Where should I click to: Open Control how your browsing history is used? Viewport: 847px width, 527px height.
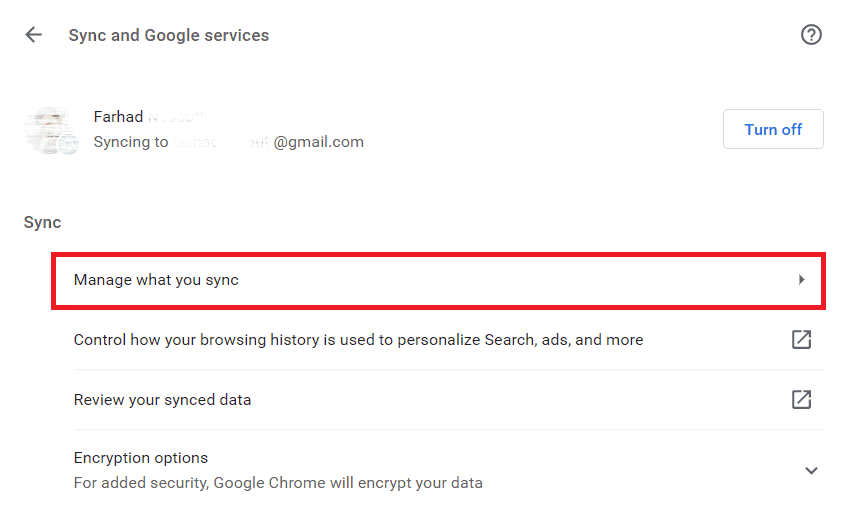pyautogui.click(x=358, y=340)
